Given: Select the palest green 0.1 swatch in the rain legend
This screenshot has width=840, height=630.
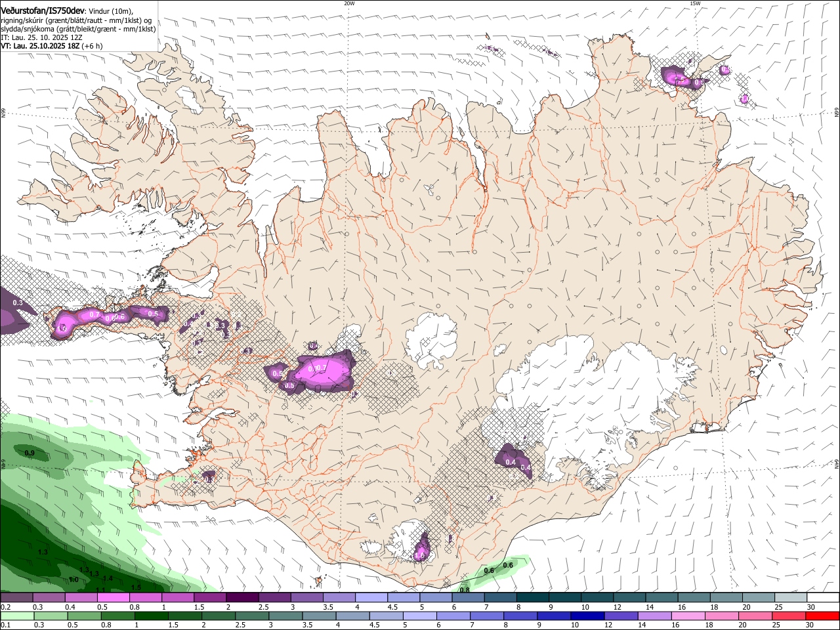Looking at the screenshot, I should (17, 616).
